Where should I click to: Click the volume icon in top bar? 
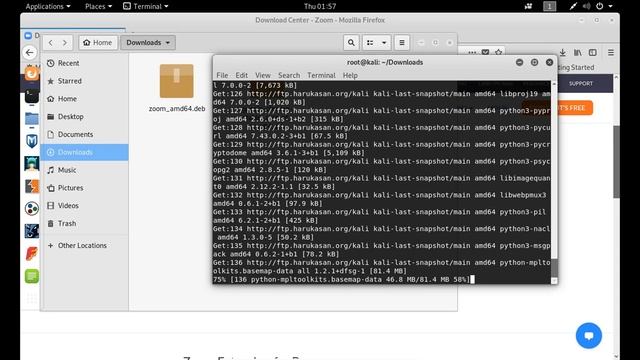tap(587, 6)
